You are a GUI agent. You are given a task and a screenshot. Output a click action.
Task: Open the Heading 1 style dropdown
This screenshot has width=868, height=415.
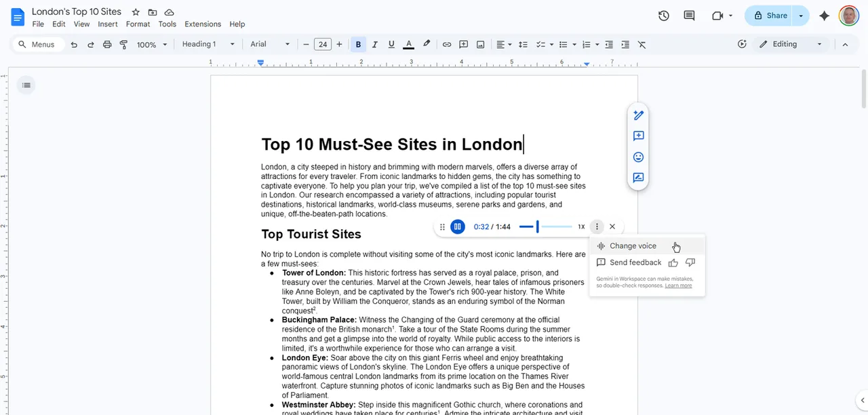208,45
